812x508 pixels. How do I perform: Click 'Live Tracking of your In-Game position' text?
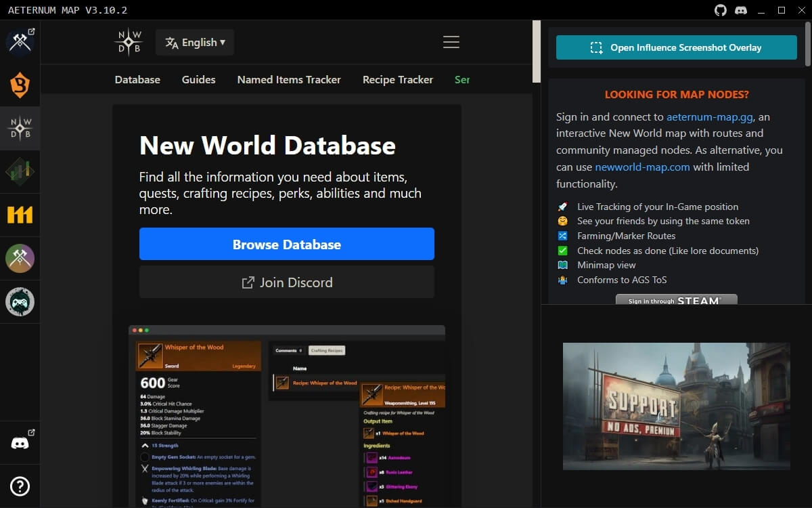(x=658, y=207)
